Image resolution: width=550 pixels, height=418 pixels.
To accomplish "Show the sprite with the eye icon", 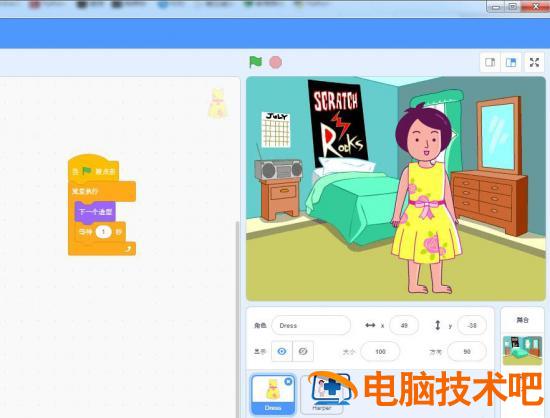I will pos(282,351).
